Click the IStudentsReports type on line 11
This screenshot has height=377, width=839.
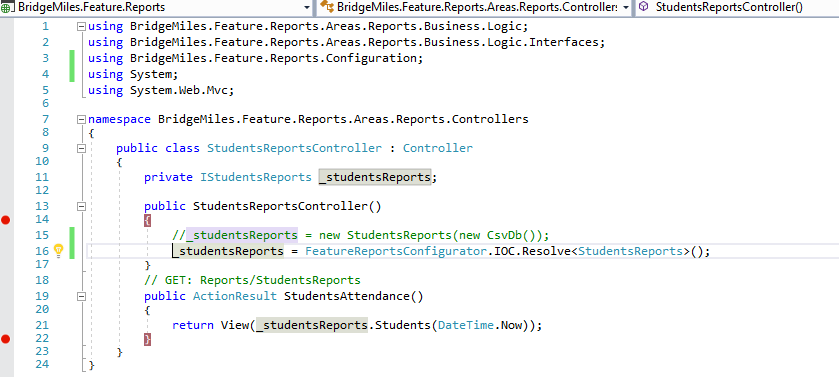256,177
